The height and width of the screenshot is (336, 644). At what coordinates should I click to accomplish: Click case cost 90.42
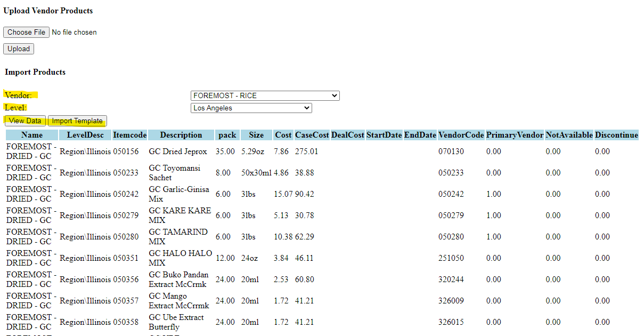pos(305,194)
